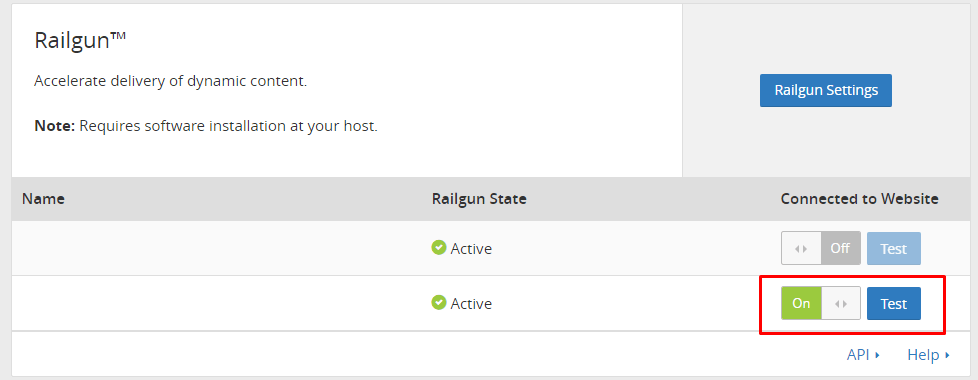The height and width of the screenshot is (380, 978).
Task: Click the Test button next to On switch
Action: click(893, 304)
